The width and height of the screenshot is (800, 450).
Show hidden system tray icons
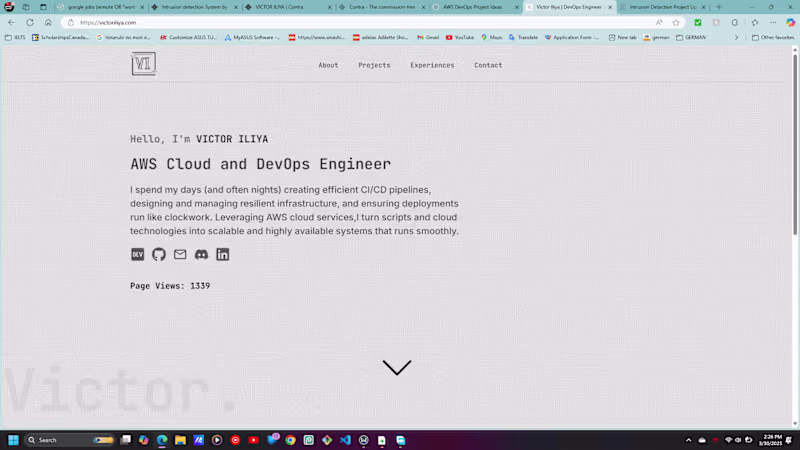coord(688,440)
